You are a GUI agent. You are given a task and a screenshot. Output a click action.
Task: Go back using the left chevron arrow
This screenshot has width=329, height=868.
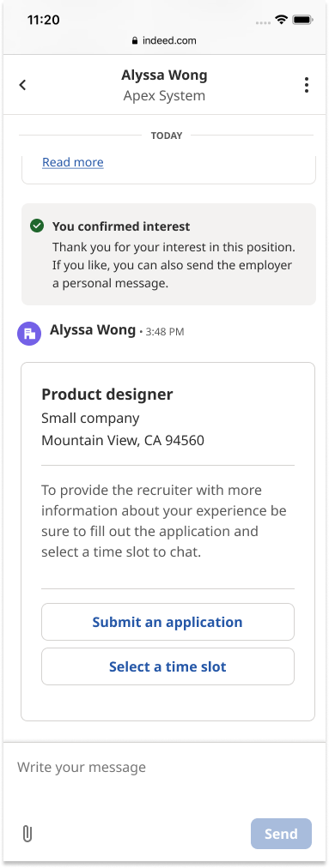click(x=22, y=85)
